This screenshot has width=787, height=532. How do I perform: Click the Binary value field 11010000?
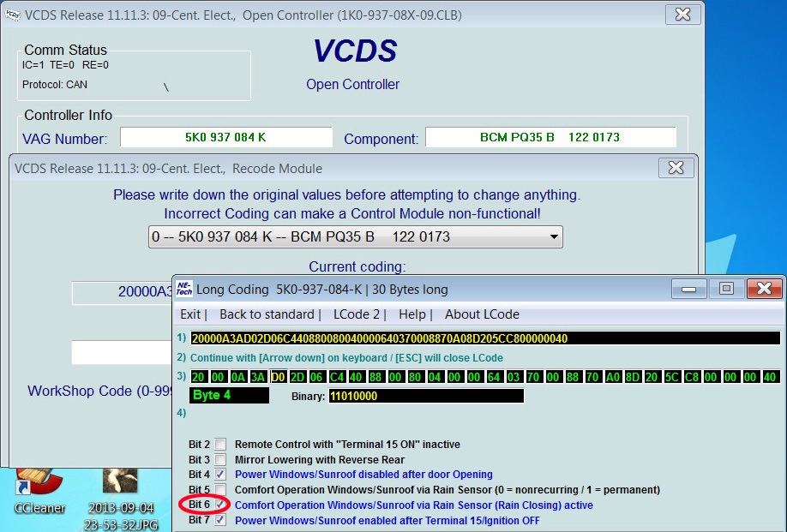pos(426,396)
